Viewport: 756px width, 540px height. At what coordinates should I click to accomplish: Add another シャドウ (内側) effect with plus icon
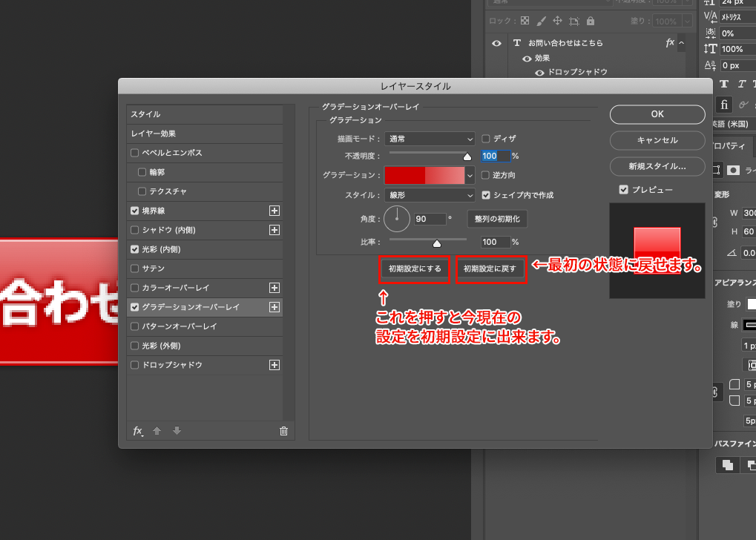coord(275,230)
